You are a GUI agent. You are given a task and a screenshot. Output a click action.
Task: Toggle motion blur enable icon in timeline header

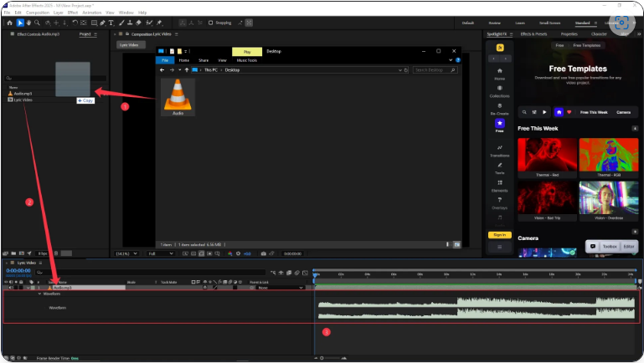297,273
